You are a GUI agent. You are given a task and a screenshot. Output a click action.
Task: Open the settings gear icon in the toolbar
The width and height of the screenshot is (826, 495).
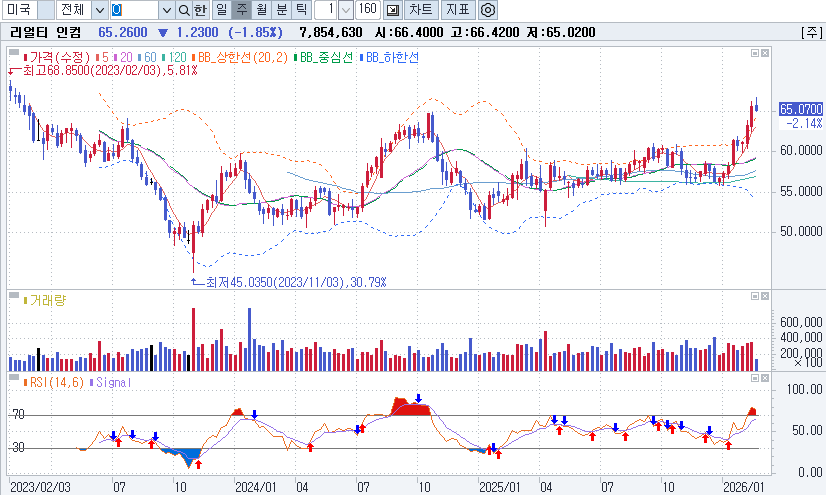tap(488, 10)
